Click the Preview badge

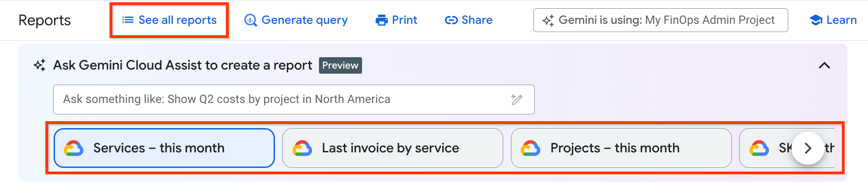340,65
